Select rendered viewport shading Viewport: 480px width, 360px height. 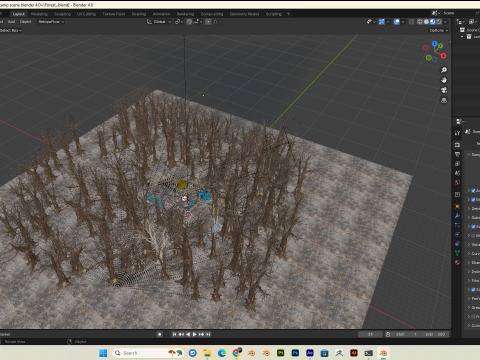click(439, 22)
